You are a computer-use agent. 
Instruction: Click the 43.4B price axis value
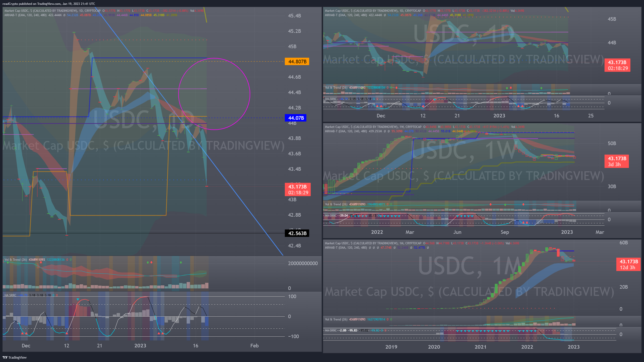coord(294,169)
